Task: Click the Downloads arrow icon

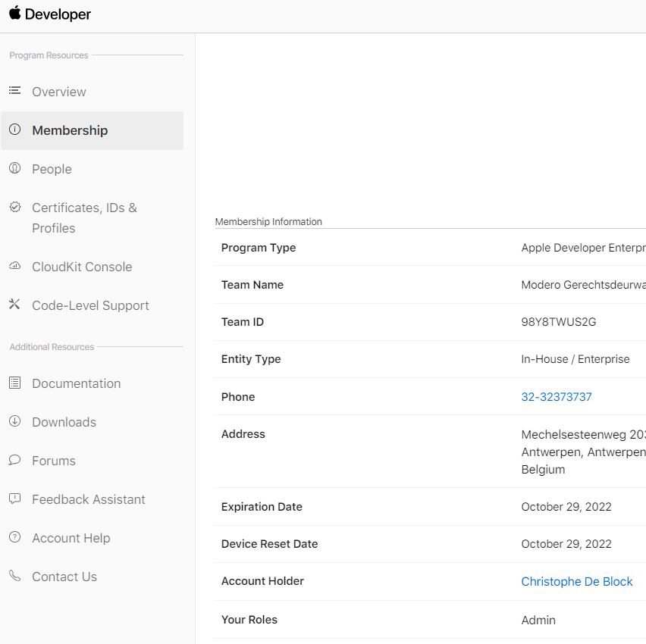Action: point(15,421)
